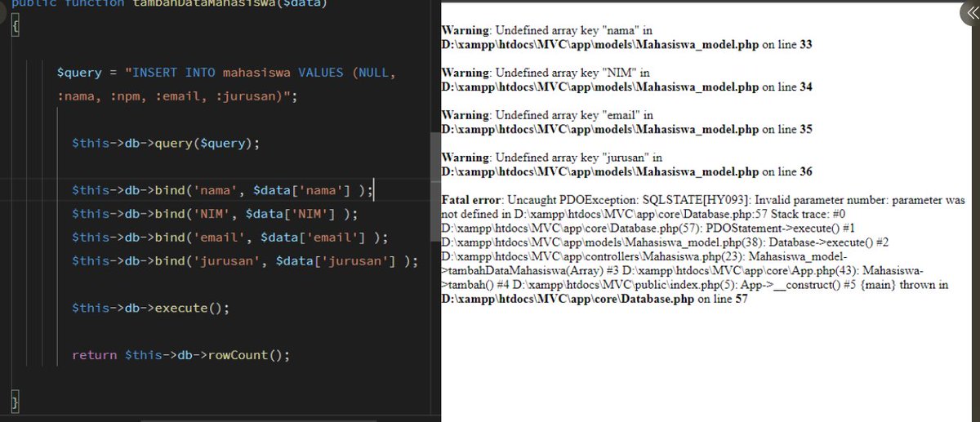Place cursor on bind('nama', $data['nama']) line

pos(222,191)
